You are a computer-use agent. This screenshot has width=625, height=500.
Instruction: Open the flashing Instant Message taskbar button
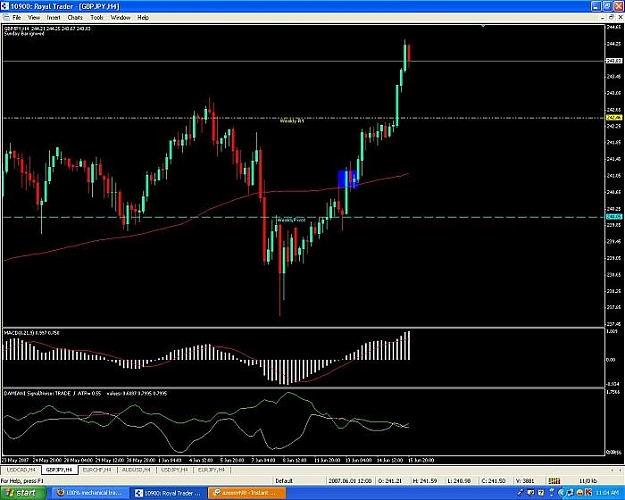(247, 493)
